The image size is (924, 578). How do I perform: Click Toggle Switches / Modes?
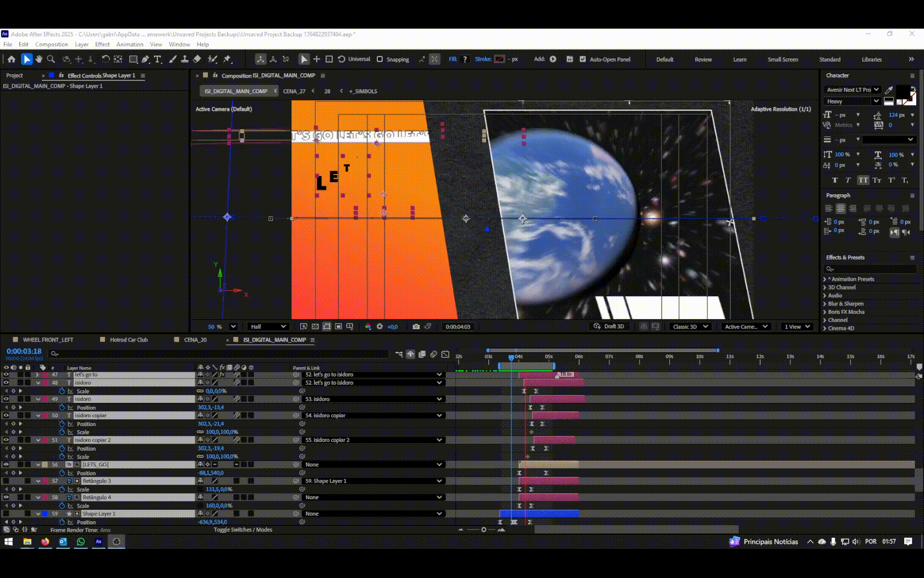243,530
